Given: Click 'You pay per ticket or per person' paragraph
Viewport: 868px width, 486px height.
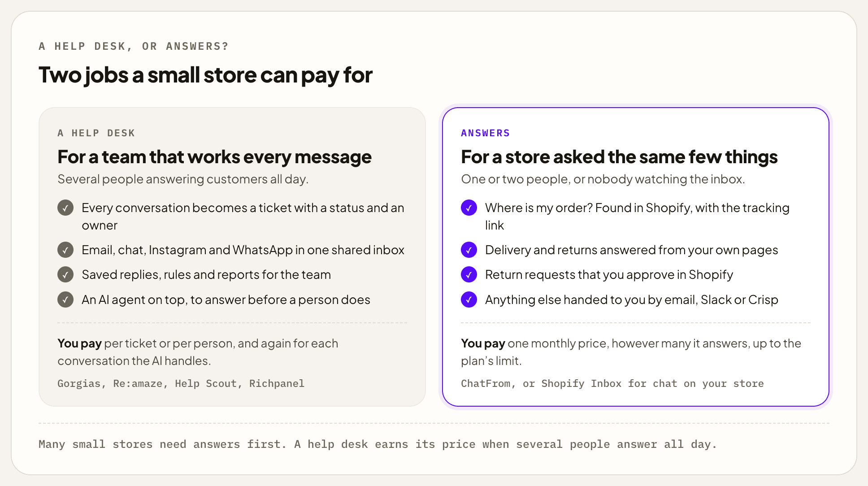Looking at the screenshot, I should tap(198, 352).
